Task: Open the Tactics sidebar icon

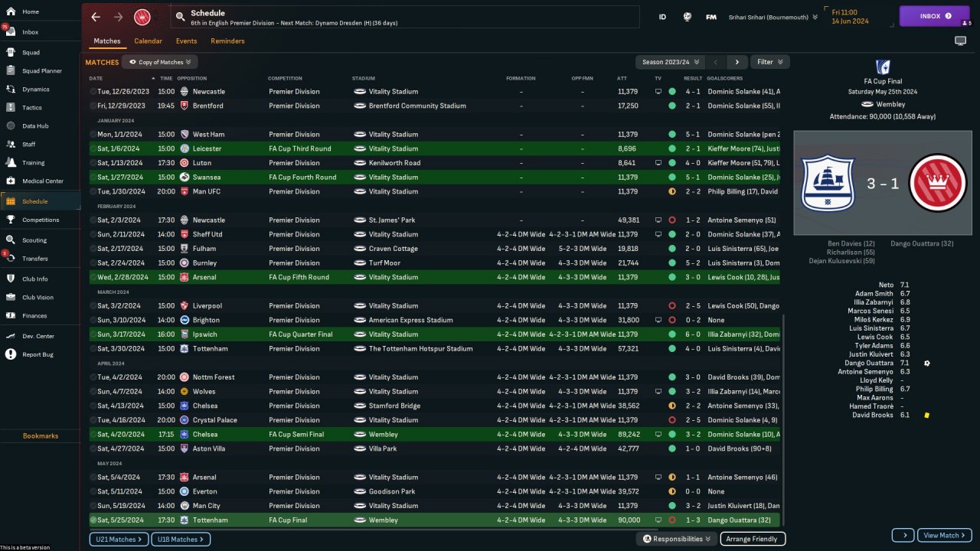Action: pos(11,107)
